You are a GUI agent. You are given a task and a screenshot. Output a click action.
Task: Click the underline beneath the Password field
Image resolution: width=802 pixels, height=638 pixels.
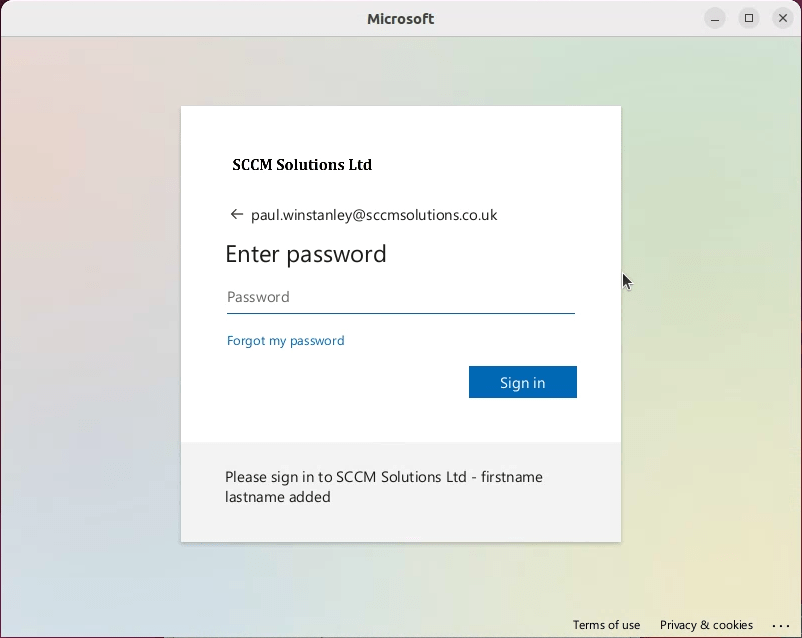click(400, 313)
